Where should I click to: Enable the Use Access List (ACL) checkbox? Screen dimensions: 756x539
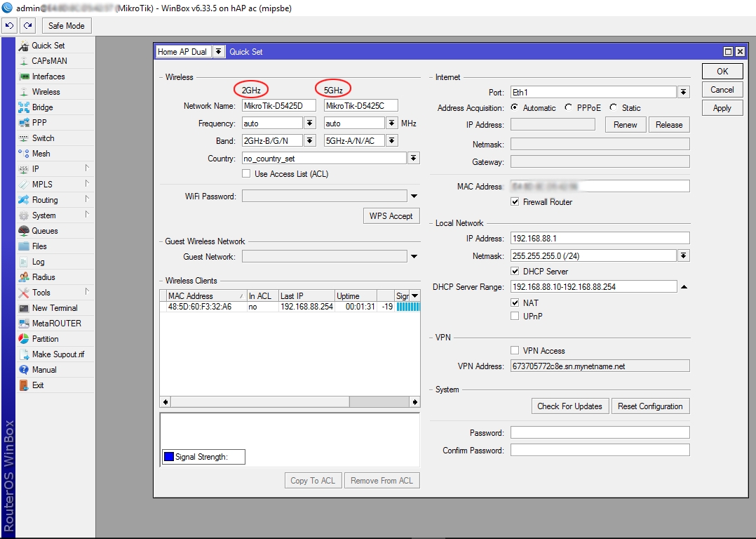pyautogui.click(x=246, y=174)
